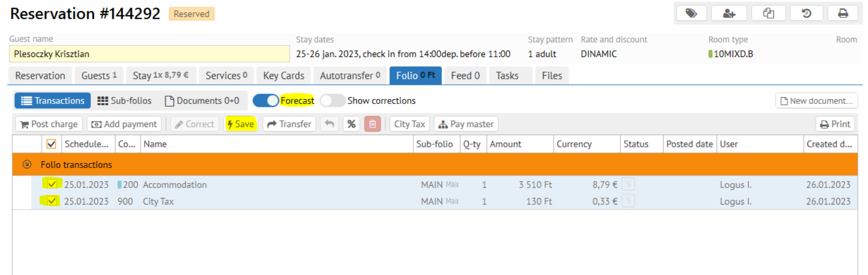Click the Pay master button
This screenshot has height=275, width=868.
coord(466,124)
